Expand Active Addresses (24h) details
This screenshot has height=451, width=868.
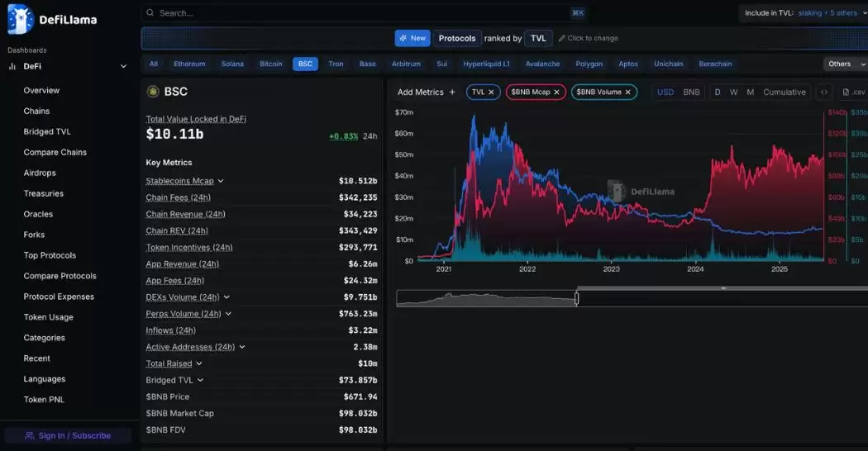pos(242,347)
